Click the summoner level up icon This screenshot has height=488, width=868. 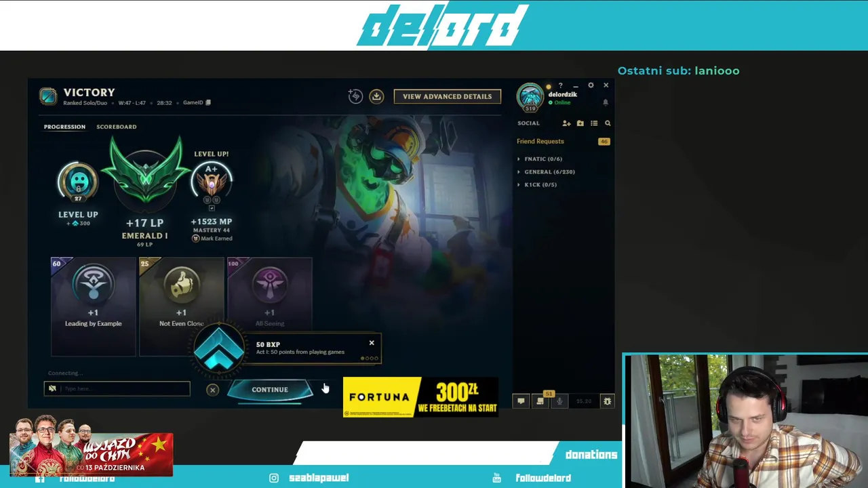(78, 182)
